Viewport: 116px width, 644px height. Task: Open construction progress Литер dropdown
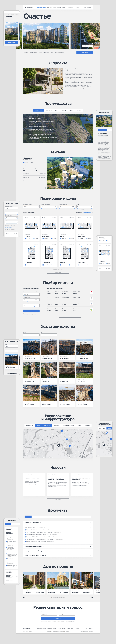(x=31, y=335)
